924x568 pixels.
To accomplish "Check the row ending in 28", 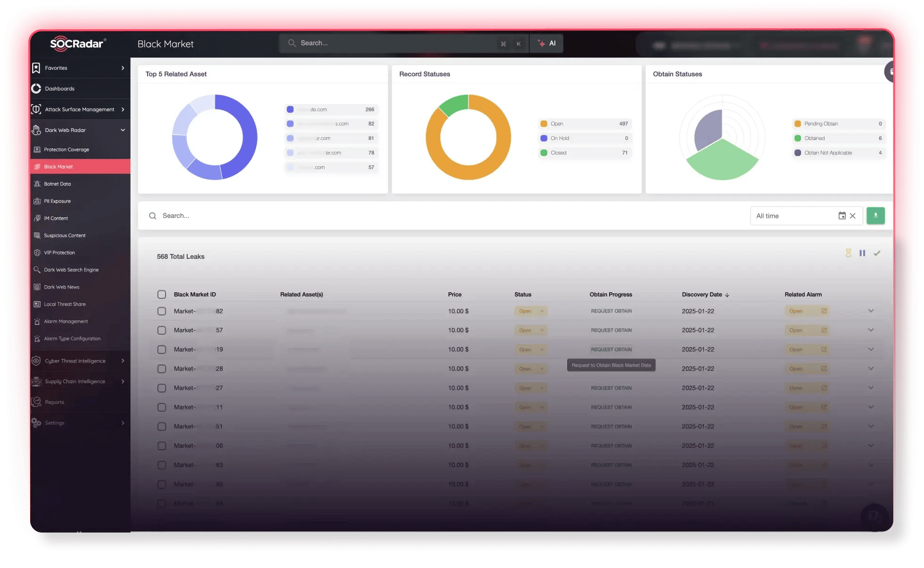I will (x=162, y=369).
